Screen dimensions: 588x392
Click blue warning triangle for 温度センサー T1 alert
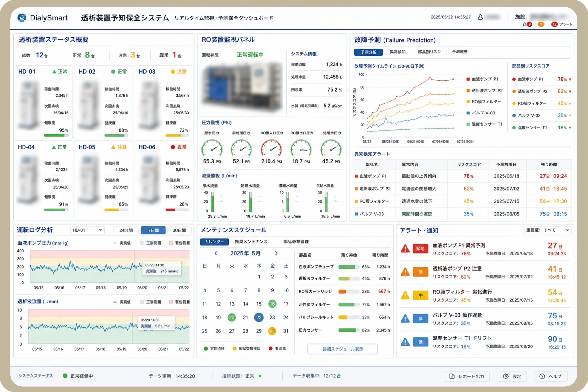[405, 342]
